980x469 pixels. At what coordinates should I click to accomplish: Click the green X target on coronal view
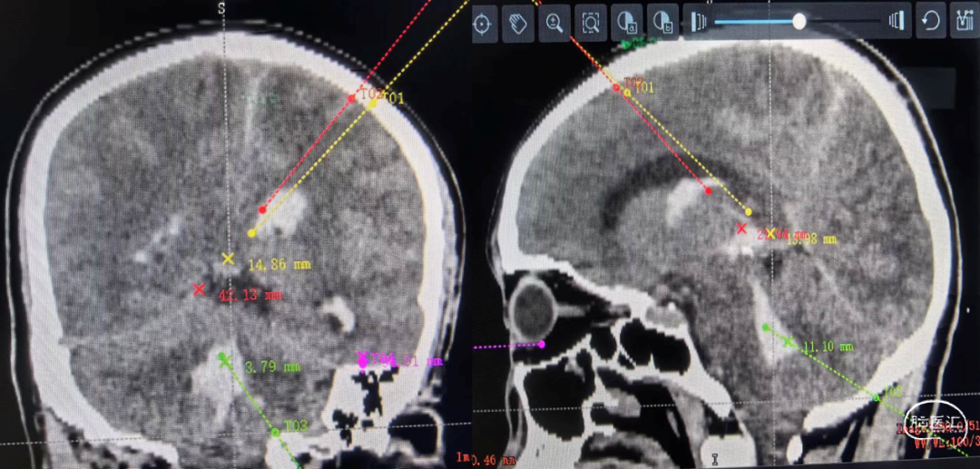225,359
